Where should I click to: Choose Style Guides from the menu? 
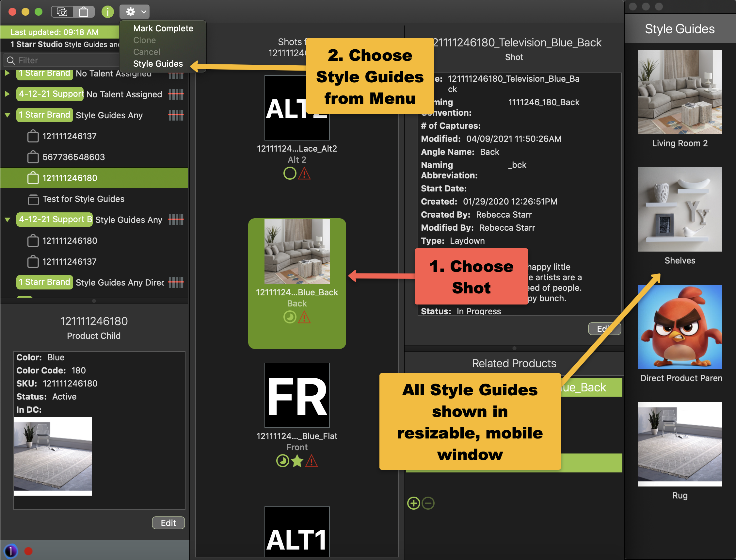click(x=158, y=64)
